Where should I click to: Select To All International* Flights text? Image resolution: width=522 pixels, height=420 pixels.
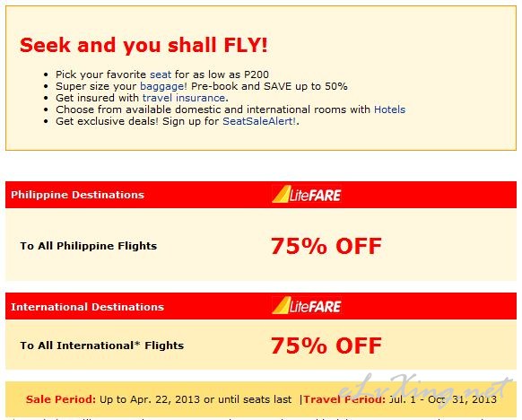click(x=102, y=346)
